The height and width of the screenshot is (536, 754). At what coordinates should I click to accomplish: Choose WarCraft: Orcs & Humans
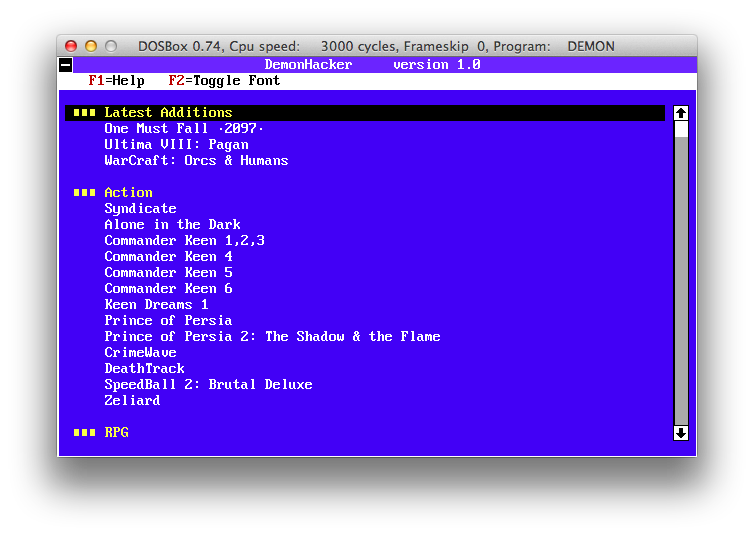[x=196, y=161]
